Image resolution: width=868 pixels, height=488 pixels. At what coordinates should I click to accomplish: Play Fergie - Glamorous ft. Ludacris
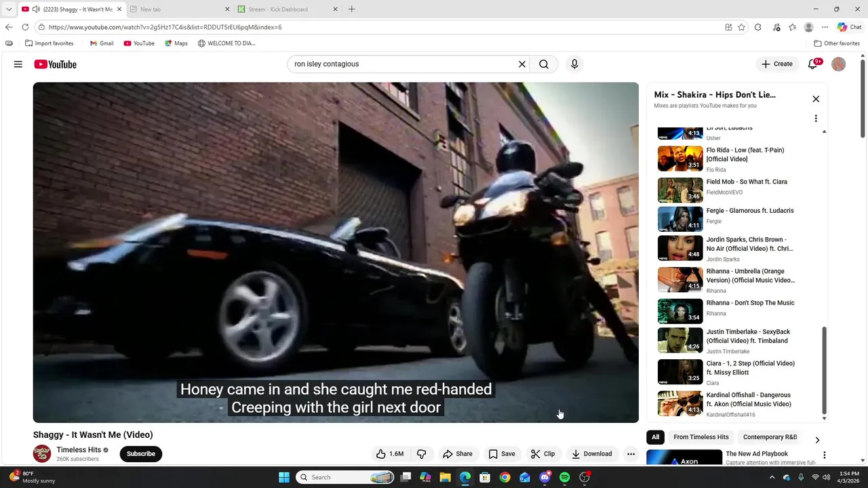[736, 219]
